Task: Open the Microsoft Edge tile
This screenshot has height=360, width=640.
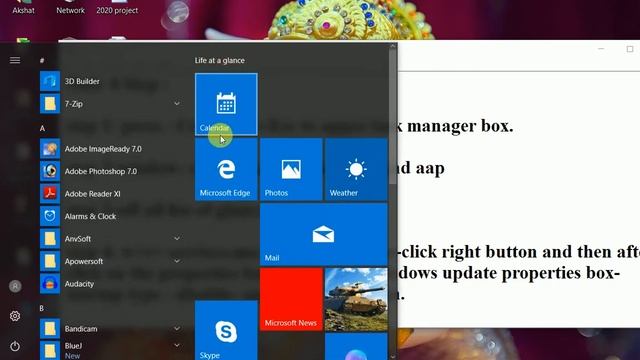Action: [226, 169]
